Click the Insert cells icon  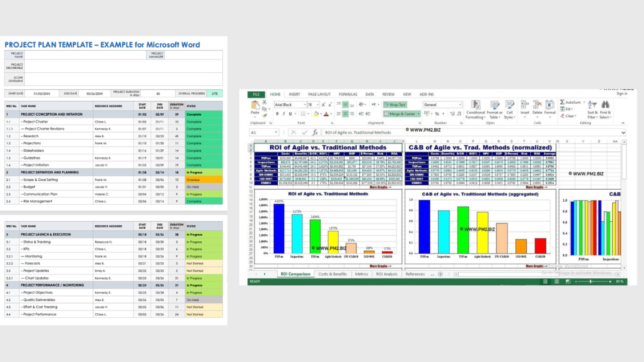click(525, 105)
